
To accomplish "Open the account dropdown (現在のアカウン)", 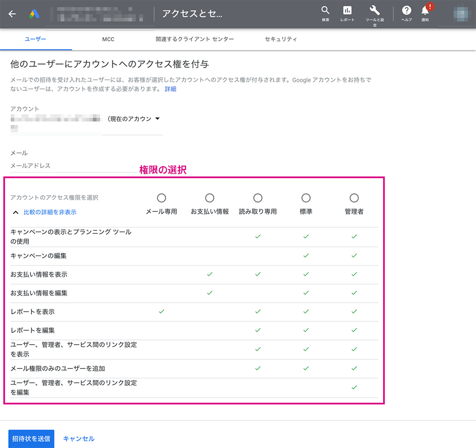I will 133,119.
